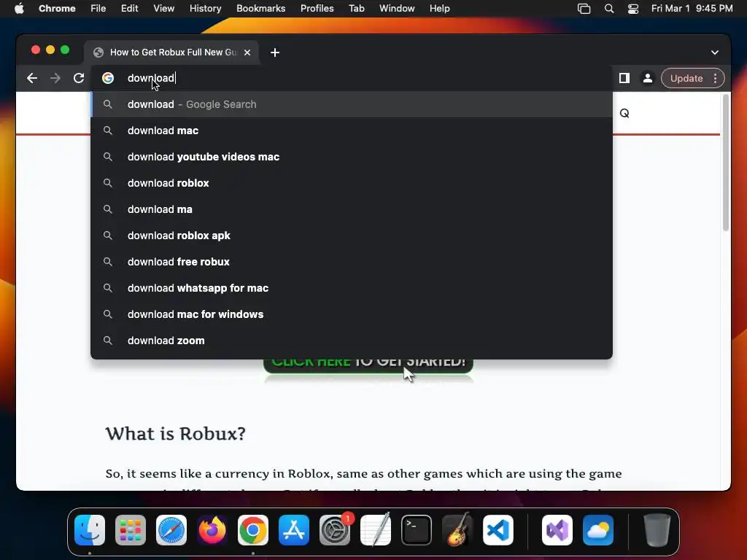Screen dimensions: 747x560
Task: Open the profile avatar icon
Action: tap(648, 78)
